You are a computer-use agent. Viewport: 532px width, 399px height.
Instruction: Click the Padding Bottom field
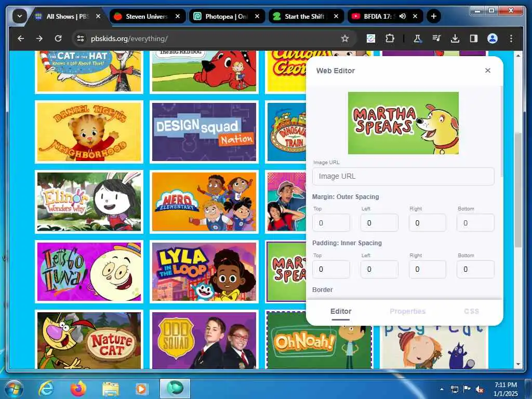[476, 270]
